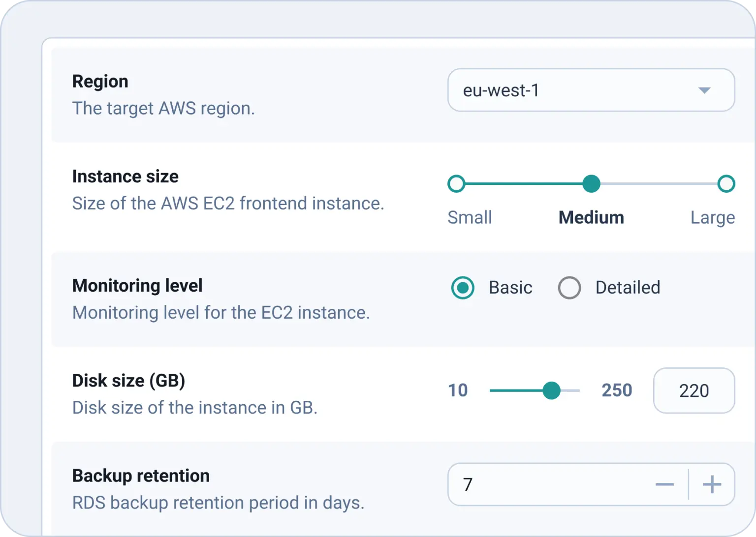Screen dimensions: 756x537
Task: Select the Small instance size stop
Action: coord(456,184)
